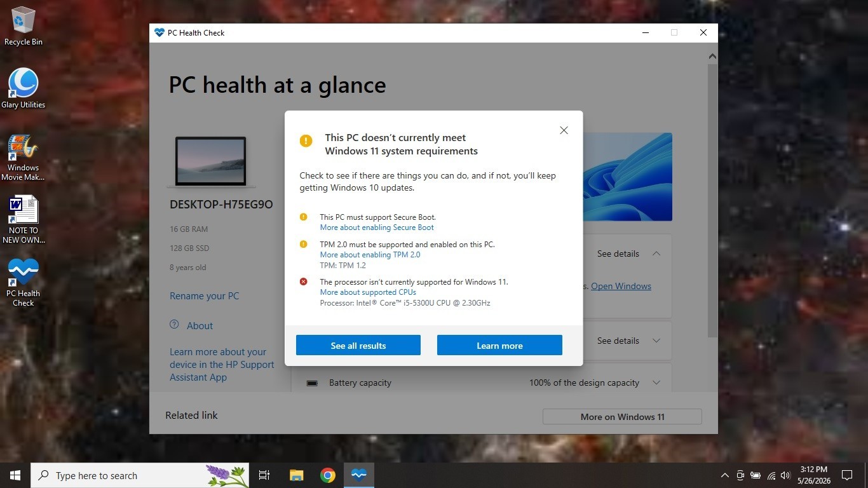The image size is (868, 488).
Task: Collapse the first See details section
Action: pyautogui.click(x=656, y=254)
